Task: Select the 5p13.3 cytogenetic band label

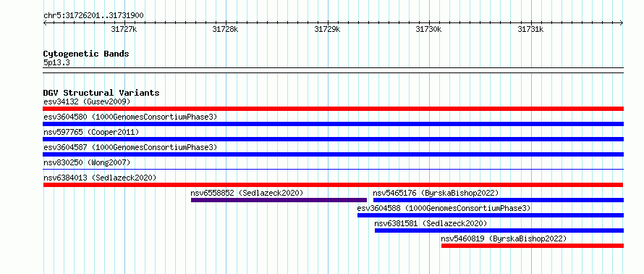Action: (56, 63)
